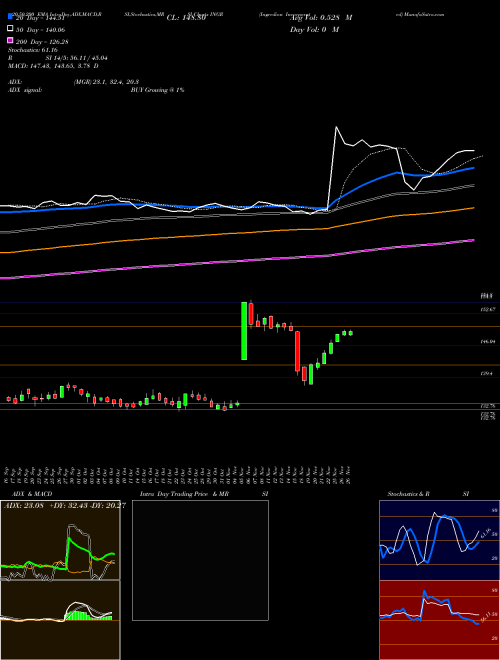Click the orange moving average line

(x=237, y=233)
